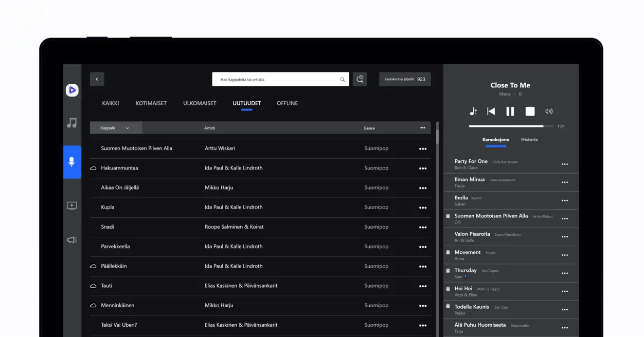Adjust key with the note plus/minus icon

pyautogui.click(x=473, y=111)
